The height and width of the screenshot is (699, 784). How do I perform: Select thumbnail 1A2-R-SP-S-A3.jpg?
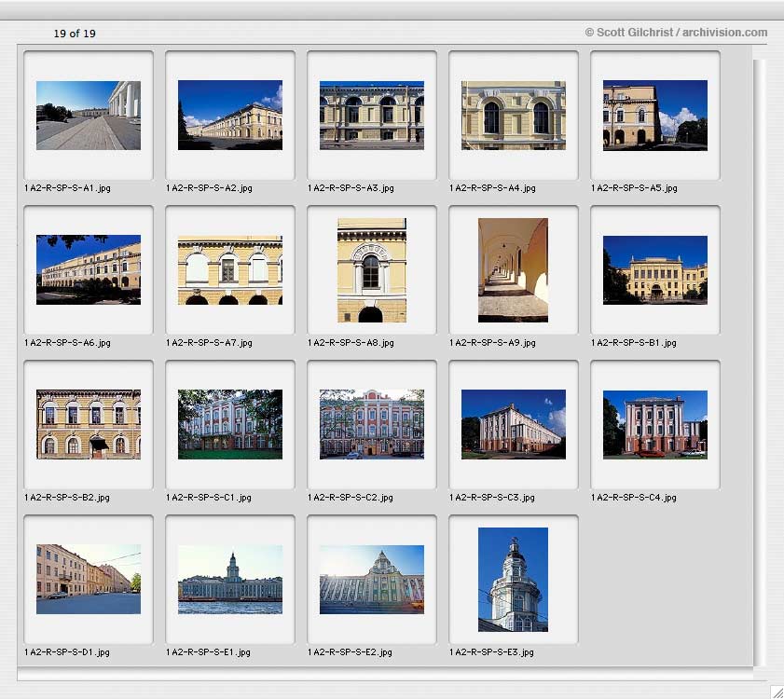pos(372,115)
